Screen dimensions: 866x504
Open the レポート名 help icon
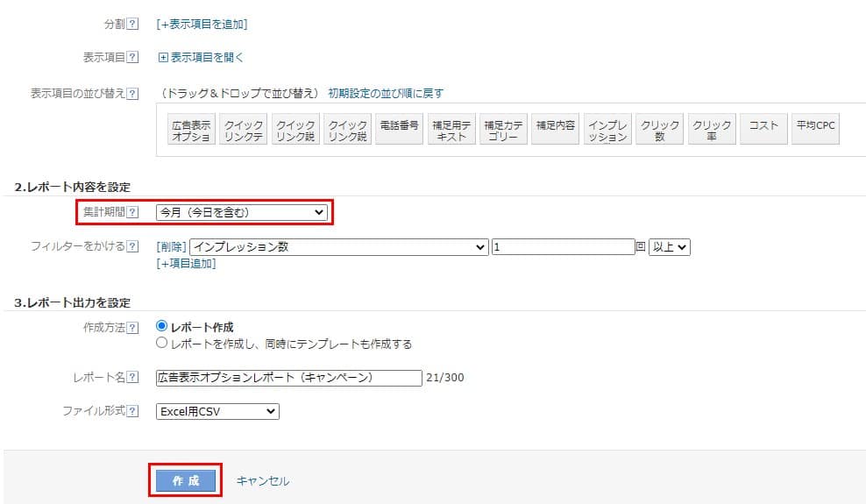132,378
